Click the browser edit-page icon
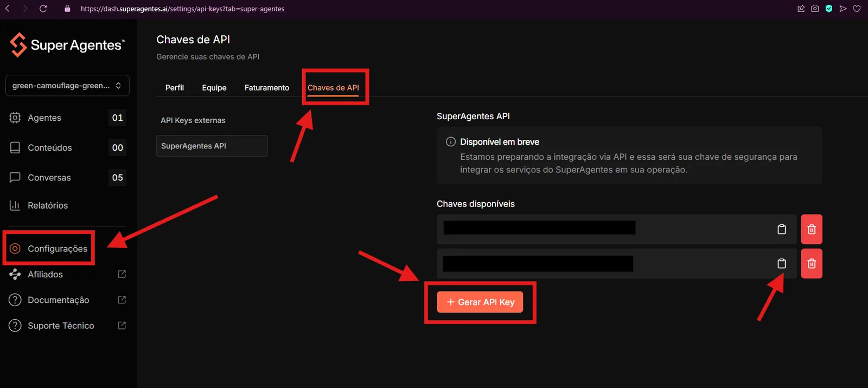 [801, 9]
